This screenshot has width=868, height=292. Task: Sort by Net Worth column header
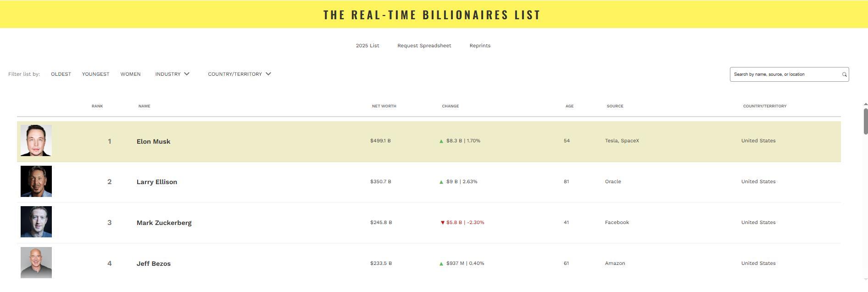pyautogui.click(x=384, y=106)
